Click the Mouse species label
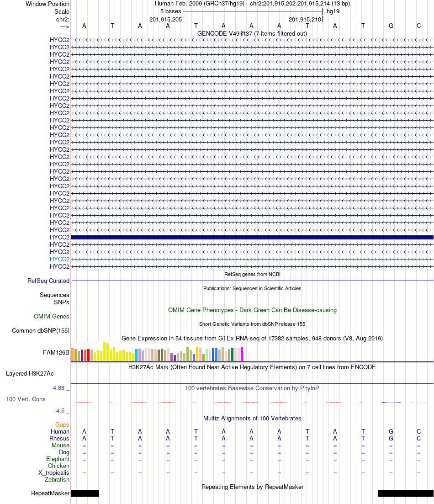 (x=60, y=445)
